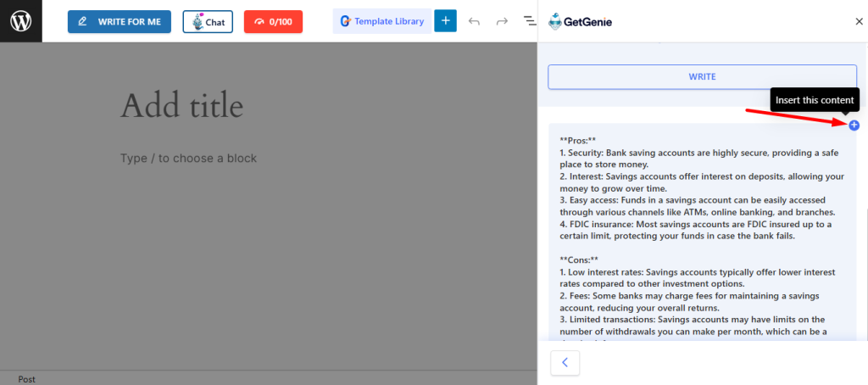Click the WordPress logo icon
Screen dimensions: 868x385
(20, 21)
